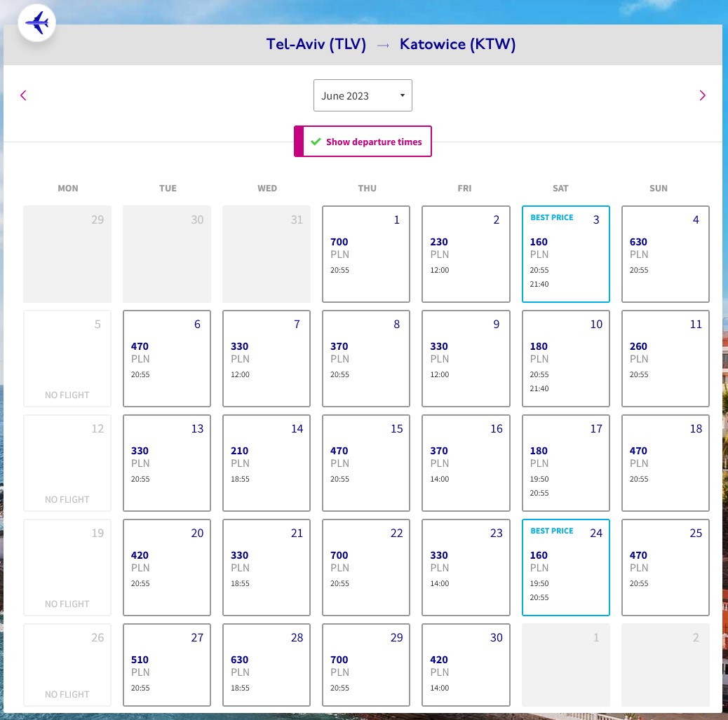Click the airplane logo icon

36,22
